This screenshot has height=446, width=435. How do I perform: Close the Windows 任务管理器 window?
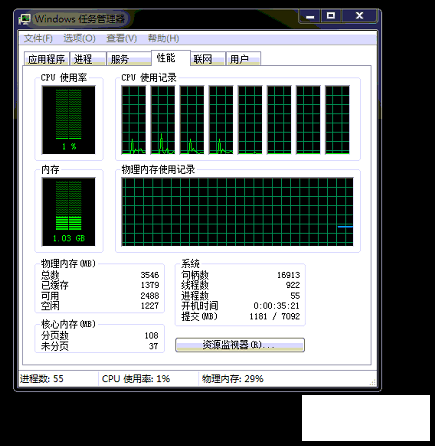[x=359, y=16]
